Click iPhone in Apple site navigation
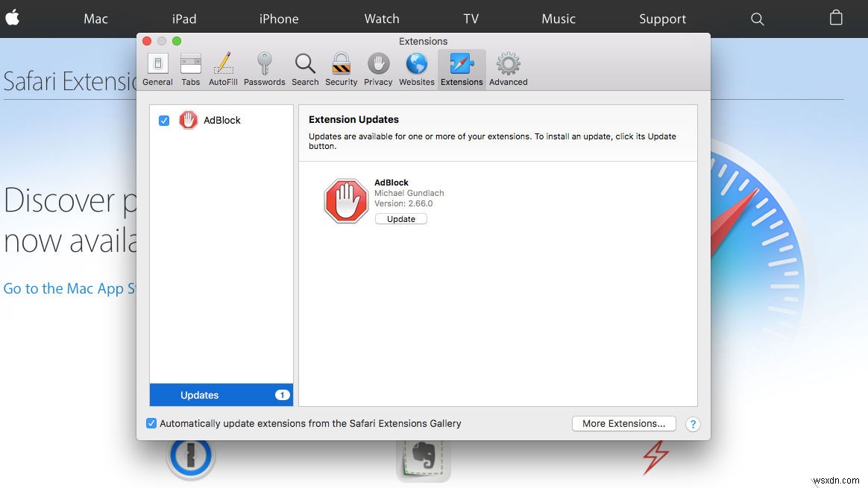The image size is (868, 488). click(279, 19)
